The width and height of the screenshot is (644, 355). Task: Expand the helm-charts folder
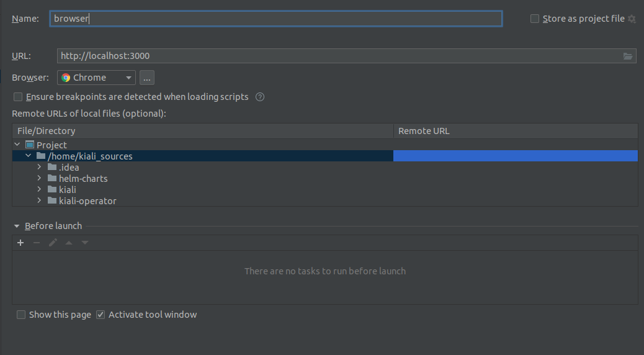(40, 179)
